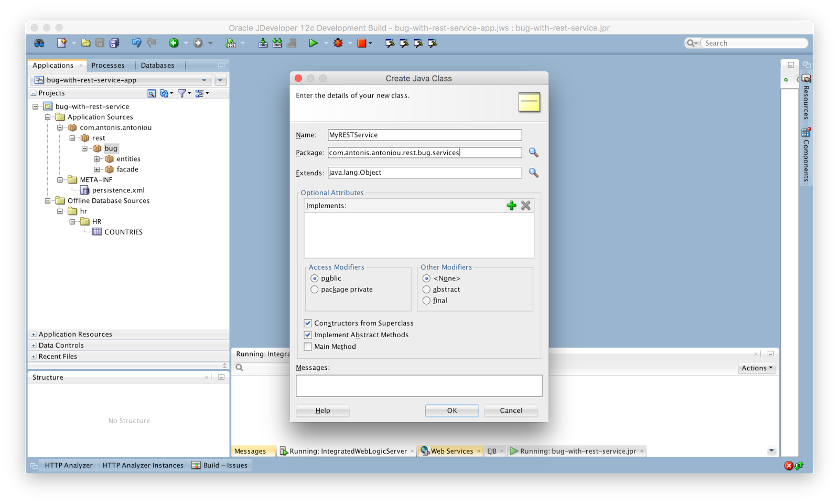The width and height of the screenshot is (839, 504).
Task: Remove interface with the gray X icon
Action: (525, 206)
